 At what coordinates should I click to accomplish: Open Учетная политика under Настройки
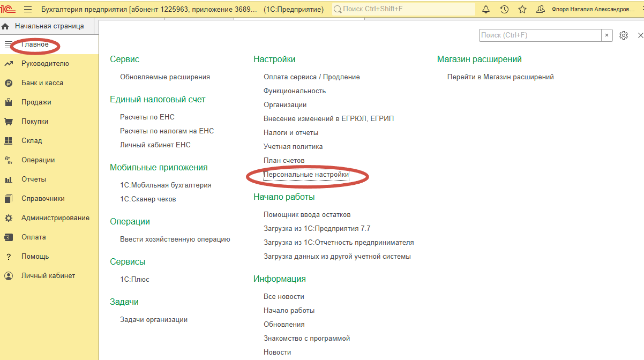click(x=293, y=146)
